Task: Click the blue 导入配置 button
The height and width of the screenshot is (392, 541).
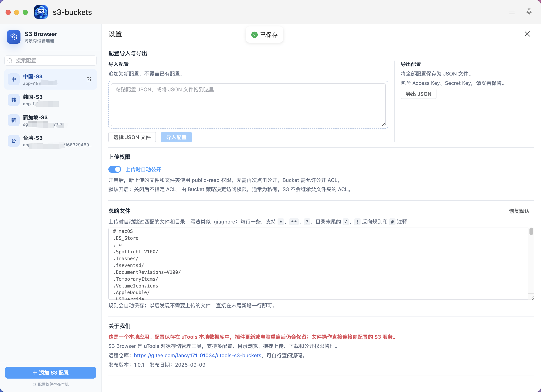Action: (x=176, y=137)
